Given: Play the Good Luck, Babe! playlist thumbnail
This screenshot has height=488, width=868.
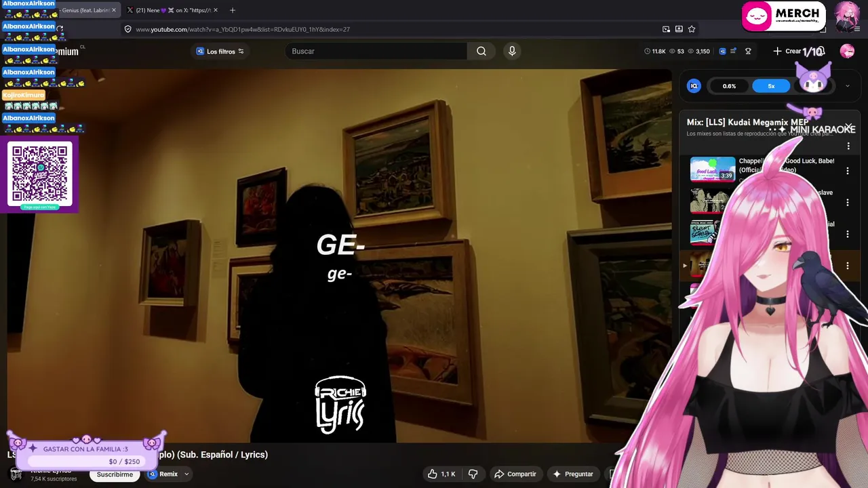Looking at the screenshot, I should [x=713, y=169].
